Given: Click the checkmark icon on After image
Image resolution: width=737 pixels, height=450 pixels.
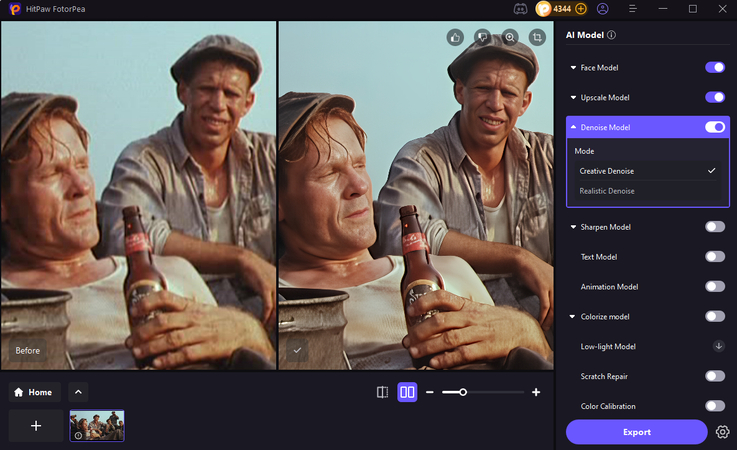Looking at the screenshot, I should coord(297,350).
